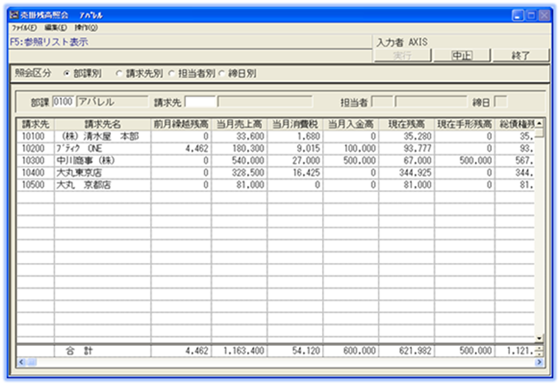Click the 実行 button

point(402,55)
